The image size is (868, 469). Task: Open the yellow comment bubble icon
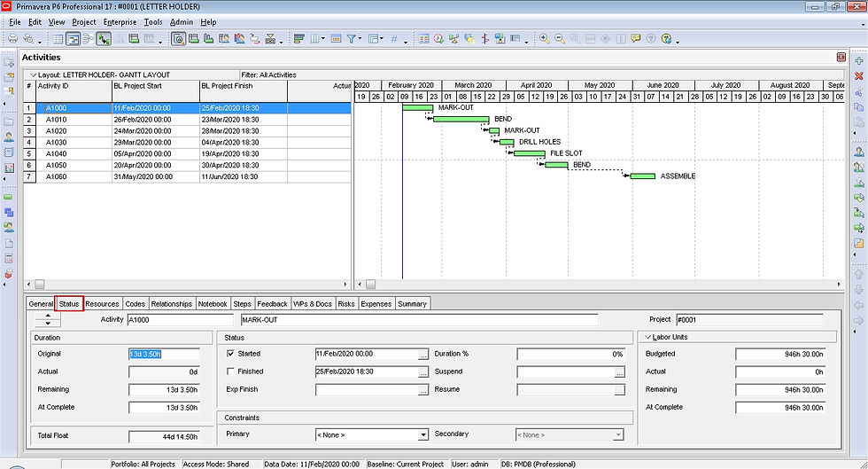636,39
